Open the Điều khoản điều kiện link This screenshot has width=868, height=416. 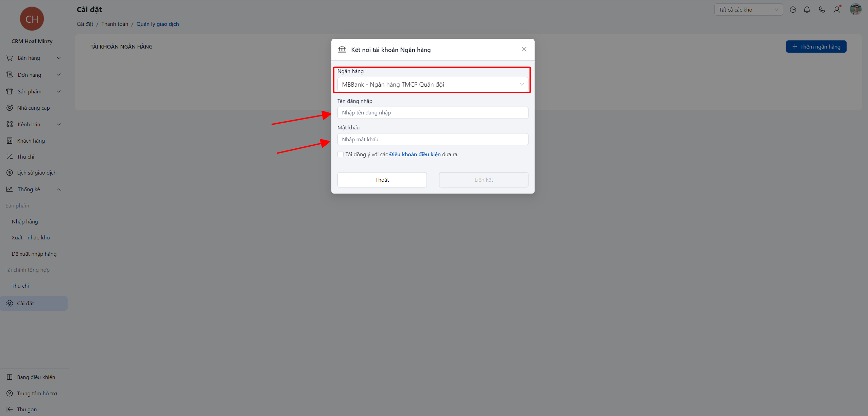[x=415, y=154]
